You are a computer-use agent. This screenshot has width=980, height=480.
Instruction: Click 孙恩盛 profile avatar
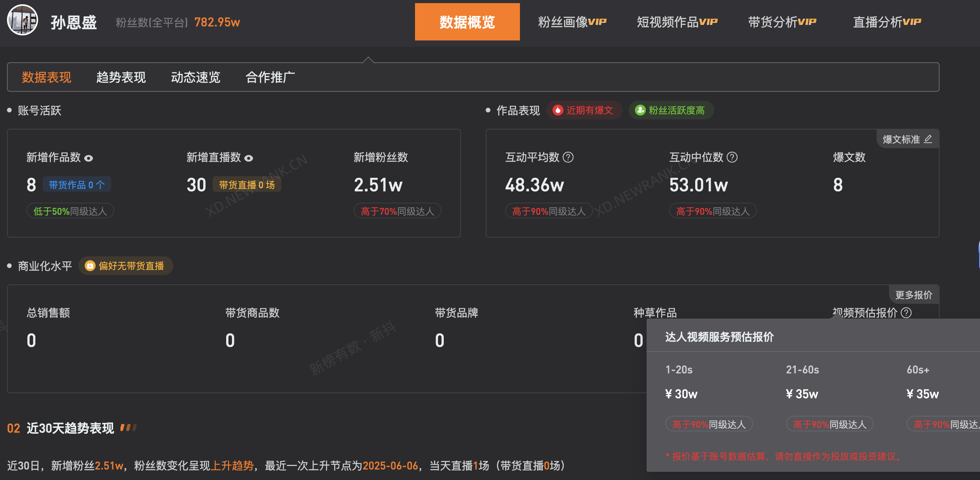click(23, 20)
